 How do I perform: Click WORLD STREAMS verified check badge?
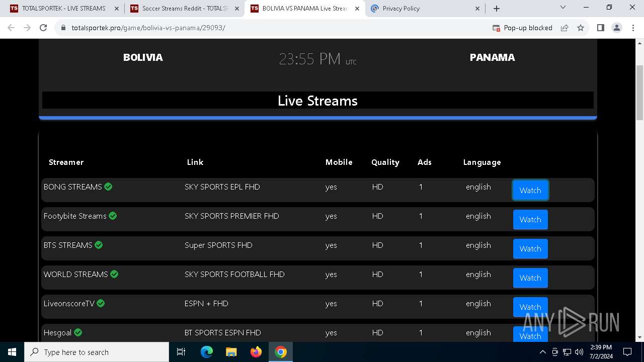pyautogui.click(x=114, y=274)
